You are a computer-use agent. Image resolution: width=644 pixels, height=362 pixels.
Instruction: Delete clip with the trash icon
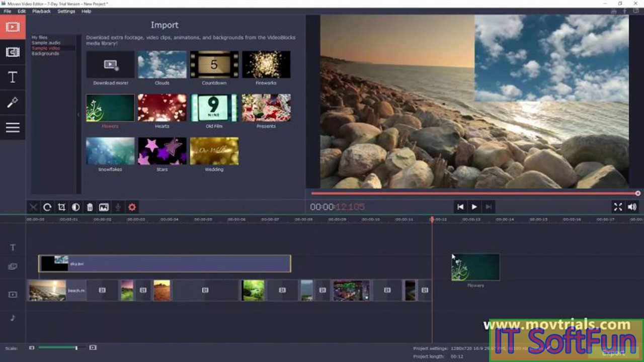click(x=90, y=207)
